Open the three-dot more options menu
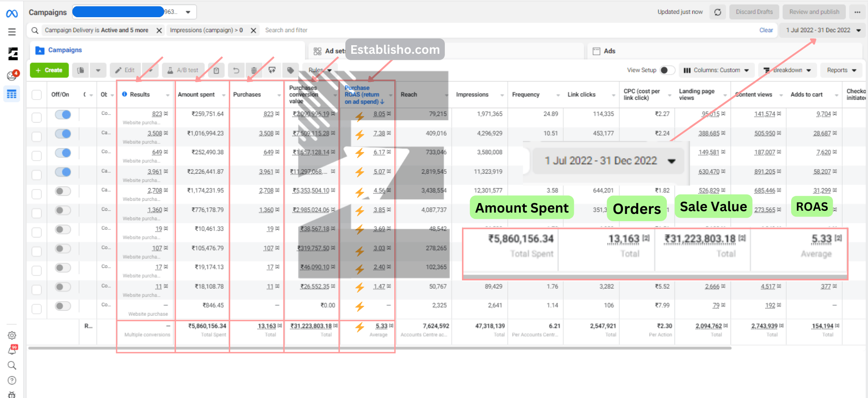Viewport: 868px width, 398px height. tap(857, 12)
